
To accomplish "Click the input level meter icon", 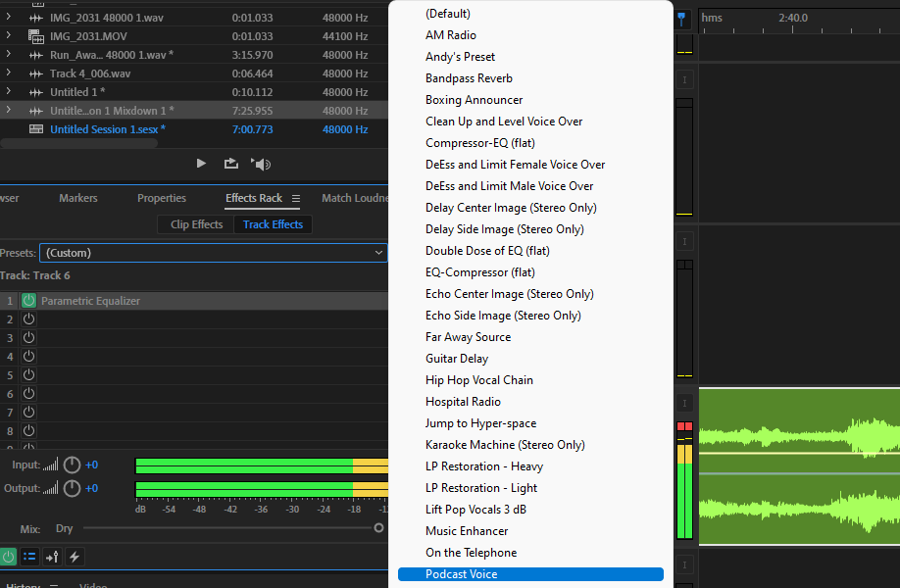I will click(x=51, y=465).
